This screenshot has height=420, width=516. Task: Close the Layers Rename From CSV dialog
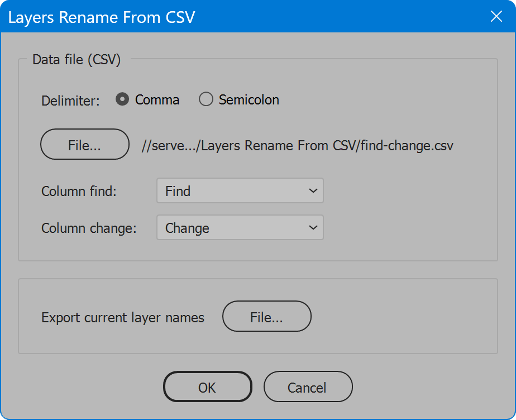(x=496, y=16)
